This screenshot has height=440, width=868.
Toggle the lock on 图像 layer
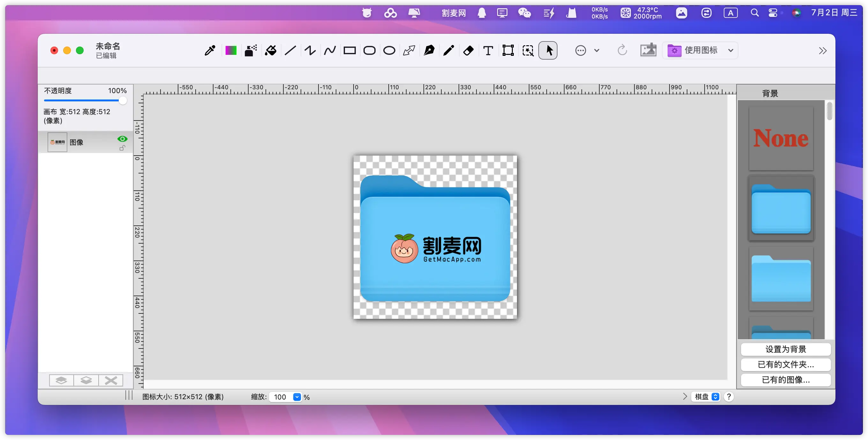[x=122, y=148]
